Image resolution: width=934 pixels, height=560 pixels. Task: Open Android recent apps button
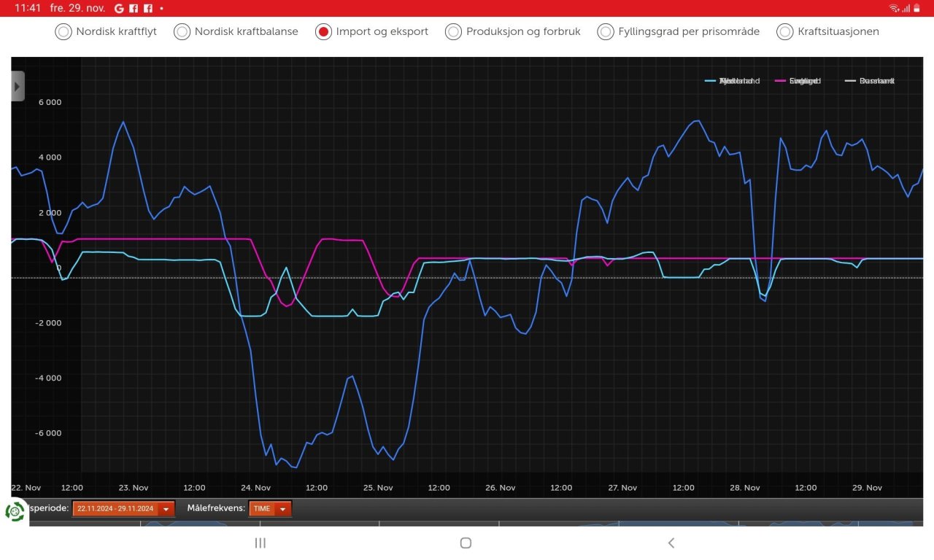(x=260, y=542)
